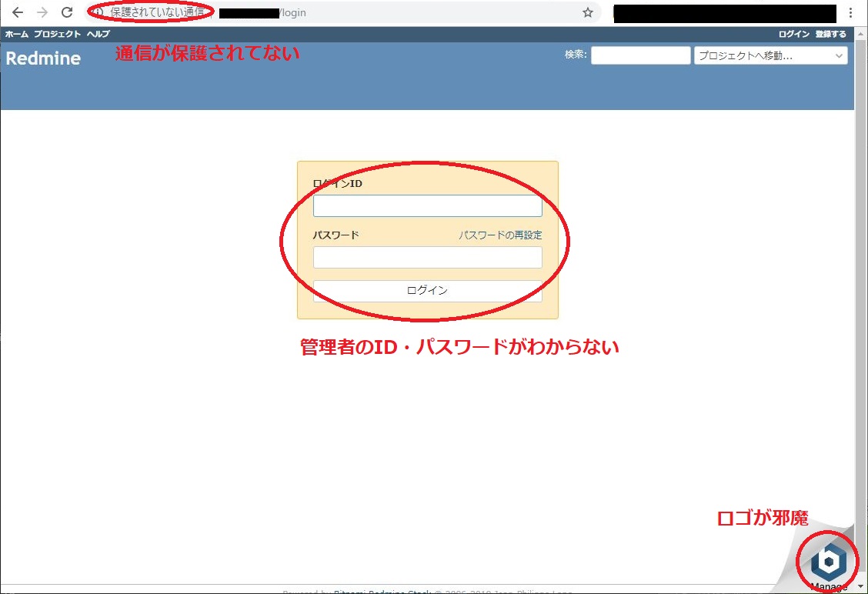Viewport: 868px width, 594px height.
Task: Click the パスワード field label
Action: 336,235
